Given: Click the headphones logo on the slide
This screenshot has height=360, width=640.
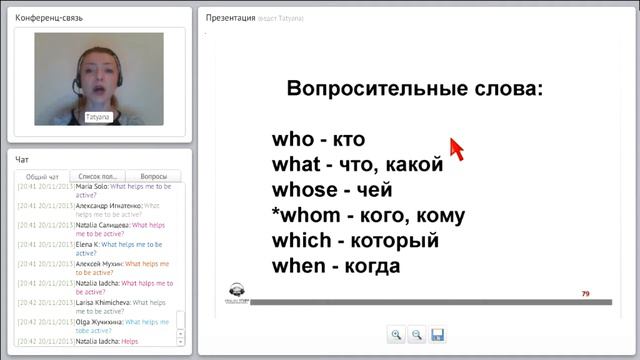Looking at the screenshot, I should (x=237, y=293).
